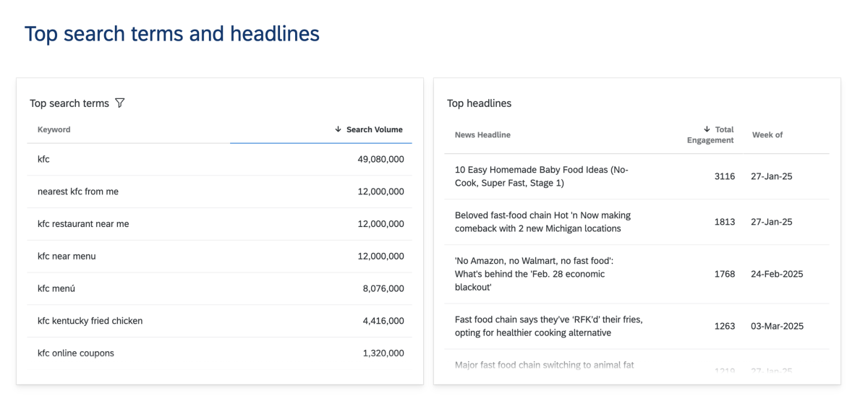Click the 03-Mar-2025 week cell
This screenshot has height=417, width=868.
coord(777,326)
